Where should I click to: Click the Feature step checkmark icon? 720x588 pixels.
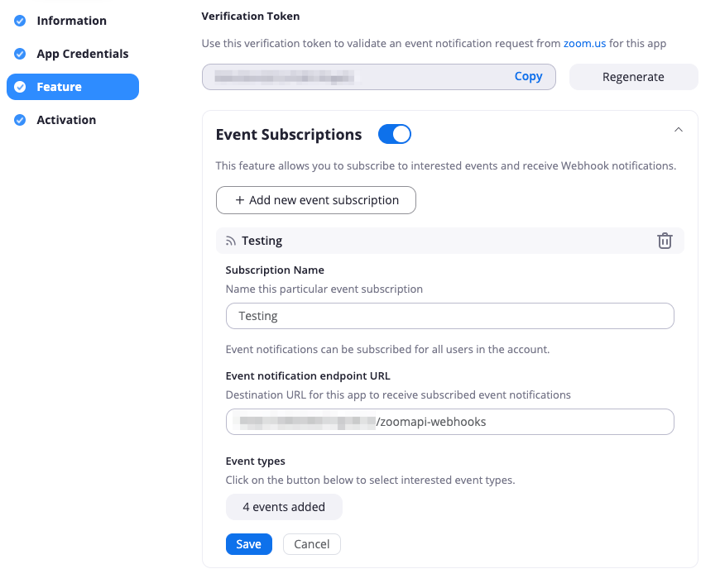click(20, 87)
